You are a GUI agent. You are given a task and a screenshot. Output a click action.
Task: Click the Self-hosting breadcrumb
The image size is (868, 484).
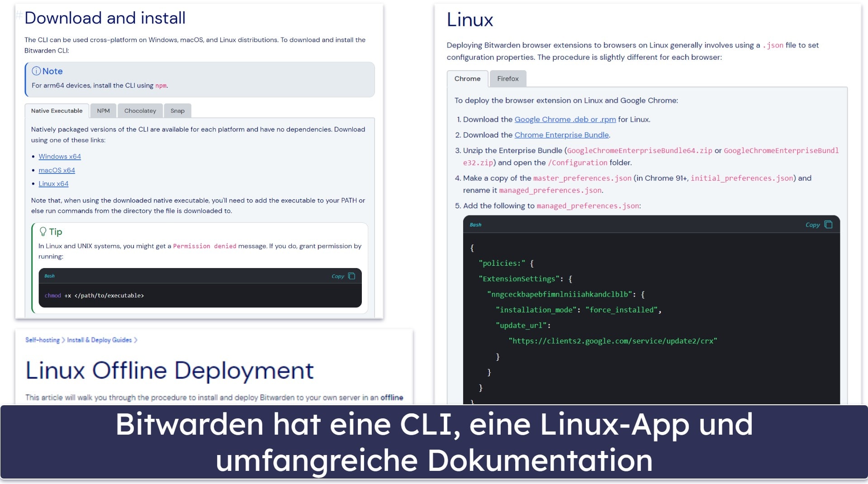43,340
